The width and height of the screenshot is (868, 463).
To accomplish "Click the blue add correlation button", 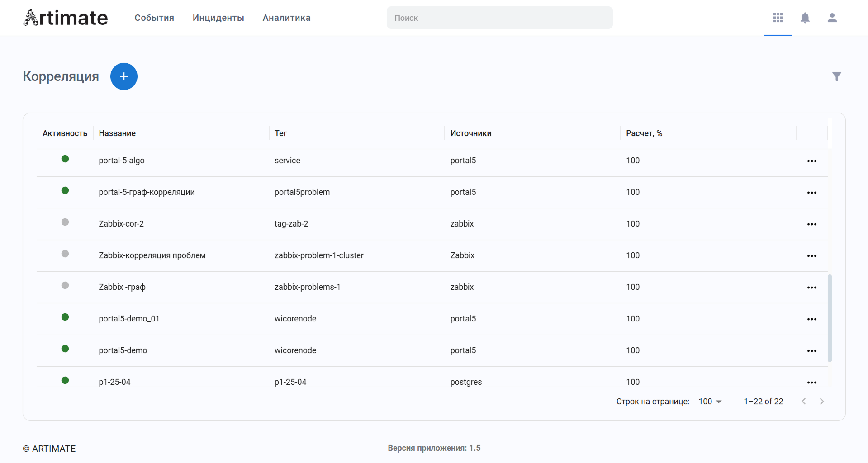I will point(124,76).
